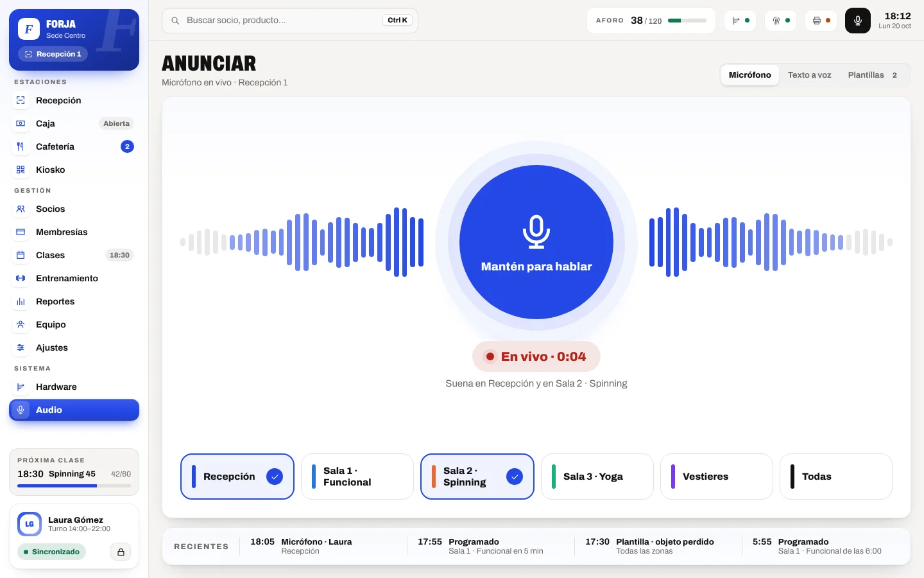Deselect Sala 2 · Spinning zone
924x578 pixels.
(x=477, y=477)
